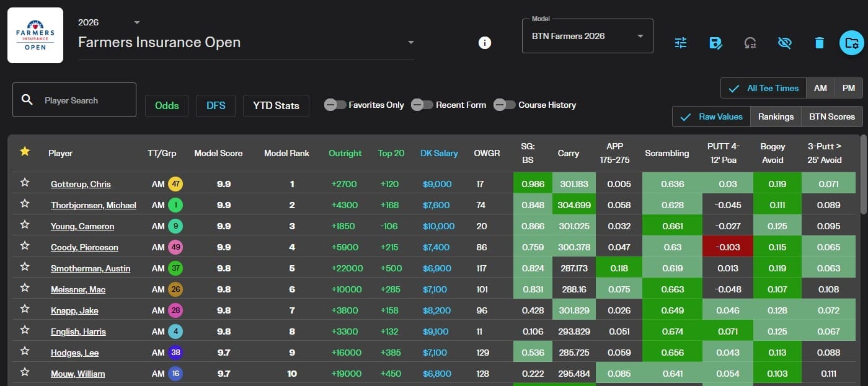Image resolution: width=868 pixels, height=386 pixels.
Task: Sort by Top 20 column header
Action: [391, 153]
